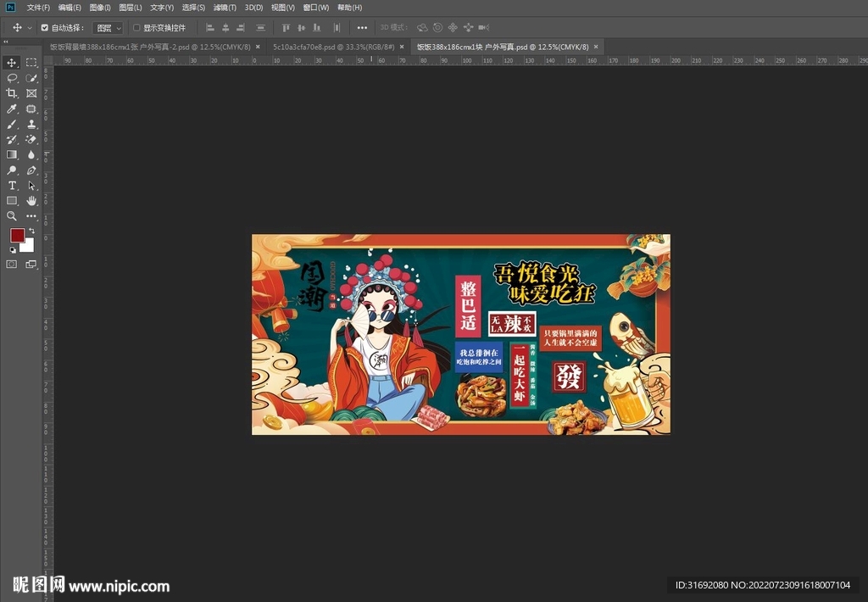Uncheck the 自动选择 checkbox

coord(45,28)
